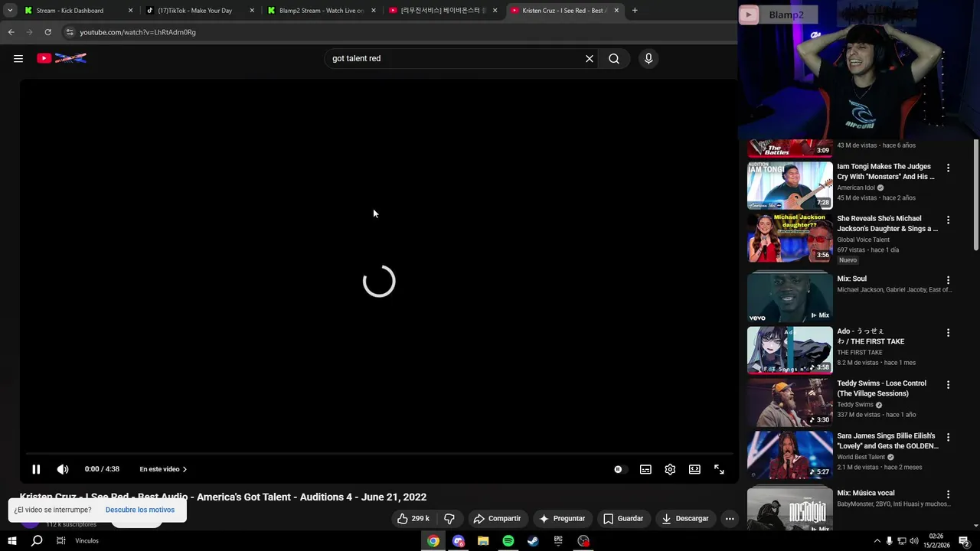Image resolution: width=980 pixels, height=551 pixels.
Task: Open the YouTube hamburger guide menu
Action: [x=18, y=58]
